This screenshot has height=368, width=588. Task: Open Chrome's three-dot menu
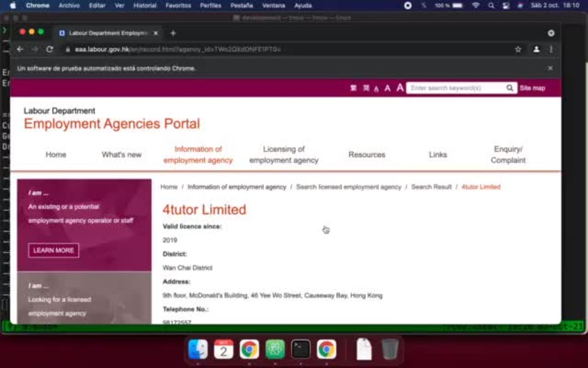click(x=551, y=49)
